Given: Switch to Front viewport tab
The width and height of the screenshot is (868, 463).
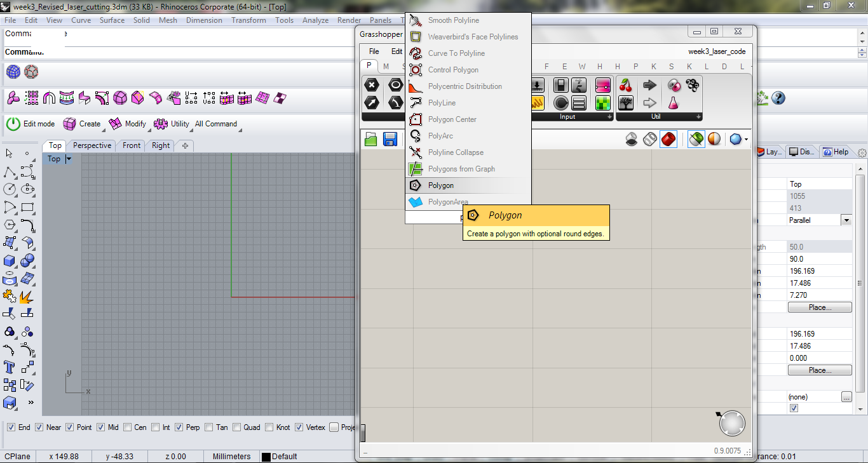Looking at the screenshot, I should (x=132, y=145).
